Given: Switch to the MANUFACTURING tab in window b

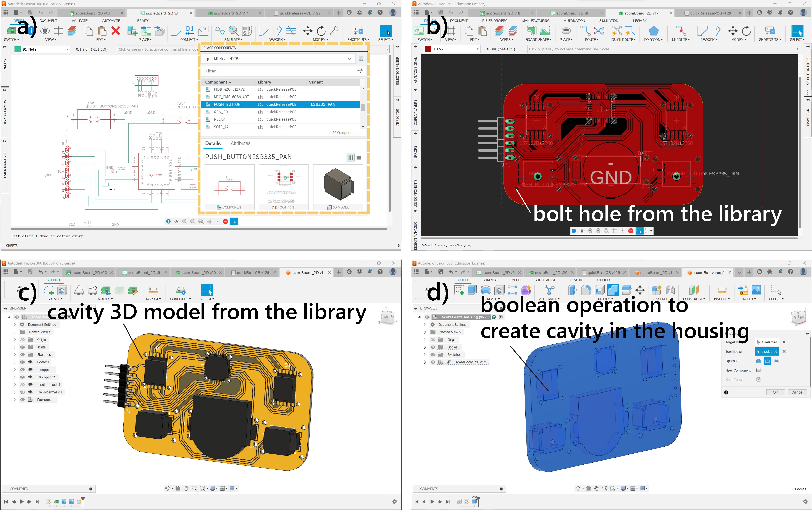Looking at the screenshot, I should click(536, 21).
